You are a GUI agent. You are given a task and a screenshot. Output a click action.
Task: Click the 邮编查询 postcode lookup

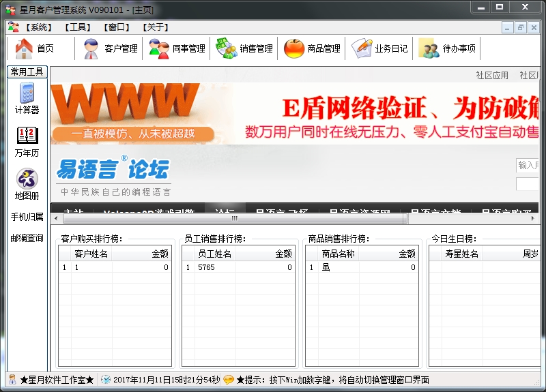point(27,238)
